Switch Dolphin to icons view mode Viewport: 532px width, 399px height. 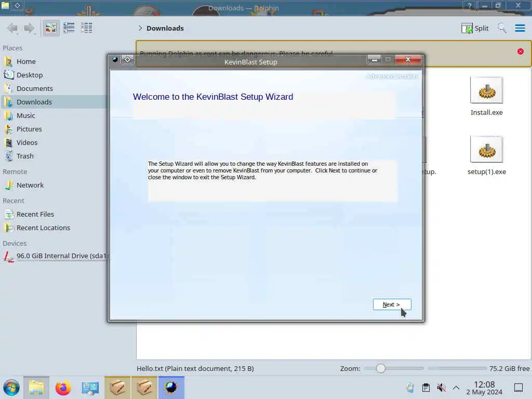[51, 28]
